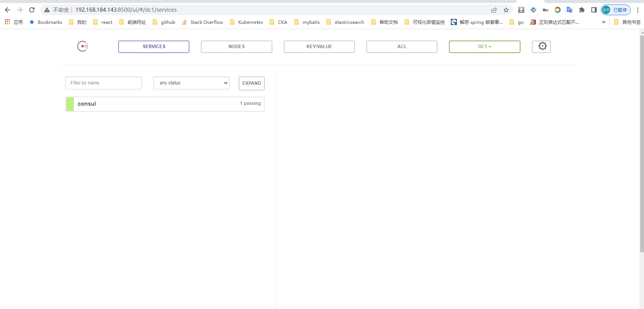Focus the Filter by name field

coord(104,83)
